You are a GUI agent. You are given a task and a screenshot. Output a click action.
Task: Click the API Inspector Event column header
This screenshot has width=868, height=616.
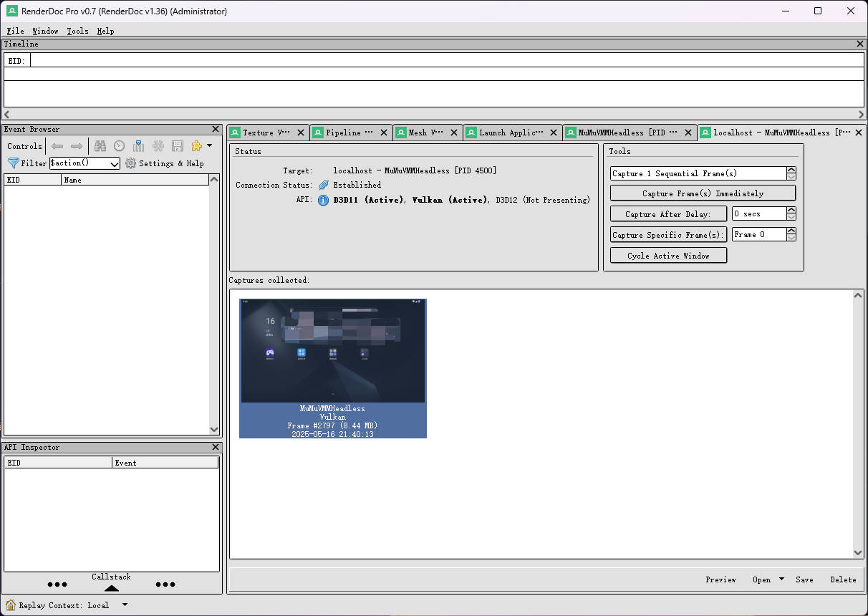click(x=165, y=463)
